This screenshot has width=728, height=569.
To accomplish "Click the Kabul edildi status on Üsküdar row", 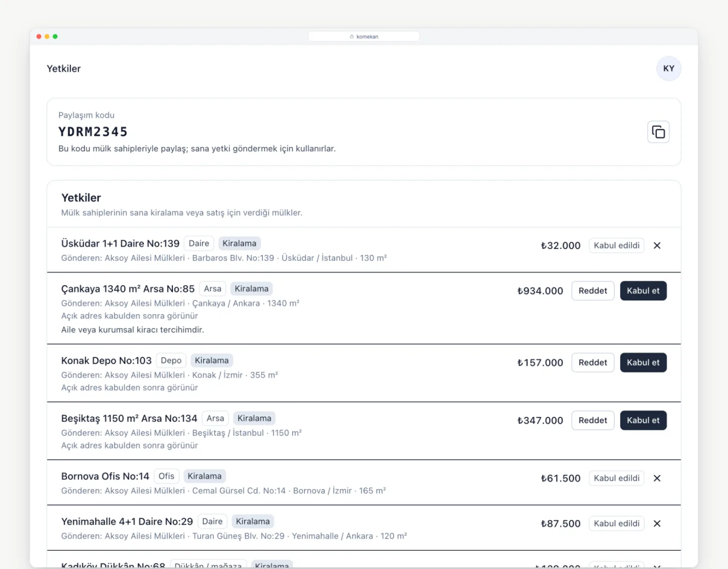I will tap(617, 245).
